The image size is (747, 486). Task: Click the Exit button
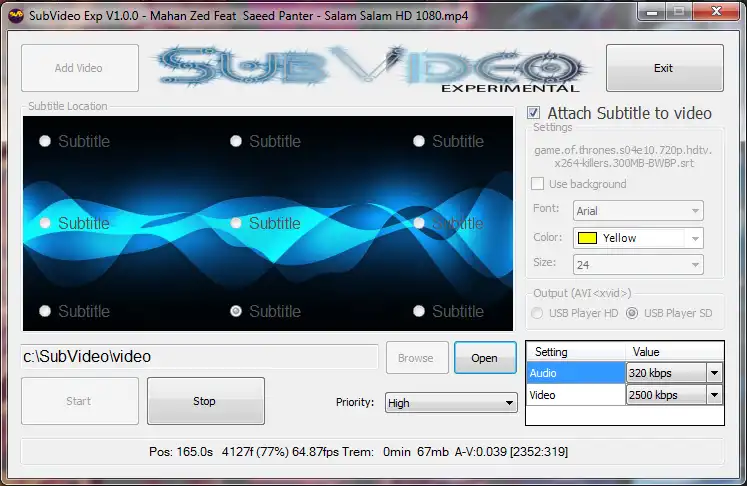coord(665,68)
